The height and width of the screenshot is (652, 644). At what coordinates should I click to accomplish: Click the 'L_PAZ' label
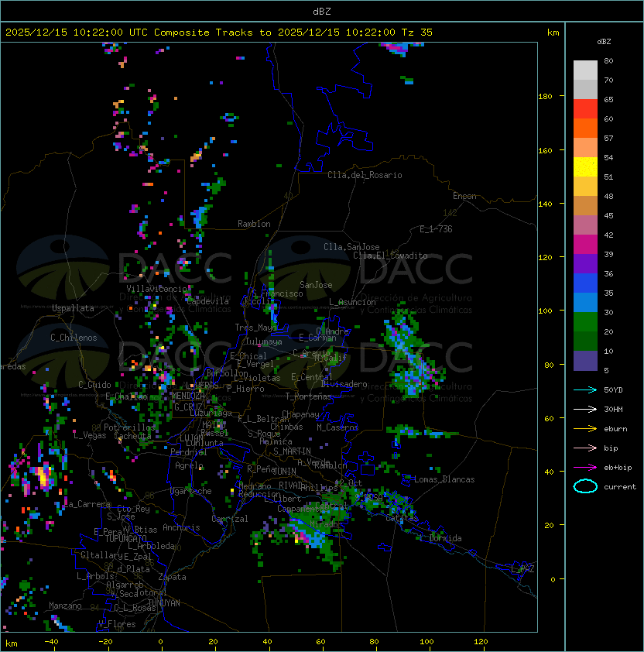[x=523, y=570]
